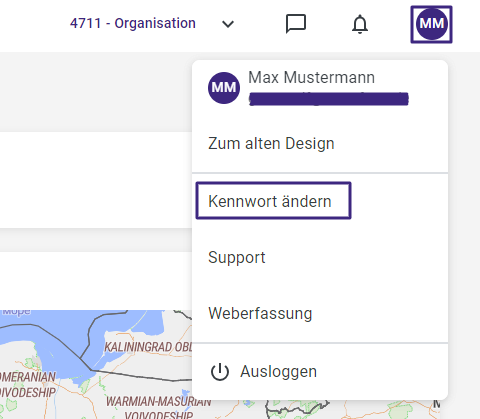
Task: Log out via Ausloggen
Action: coord(320,371)
